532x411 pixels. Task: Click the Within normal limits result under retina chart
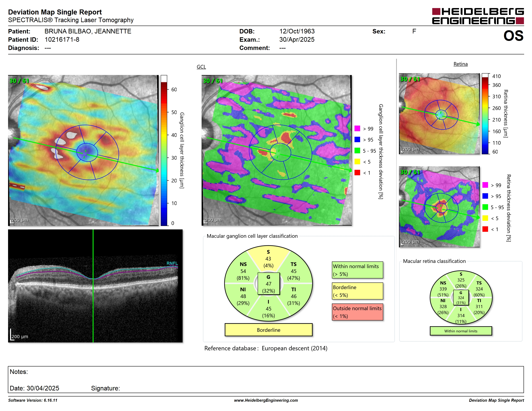click(x=461, y=331)
